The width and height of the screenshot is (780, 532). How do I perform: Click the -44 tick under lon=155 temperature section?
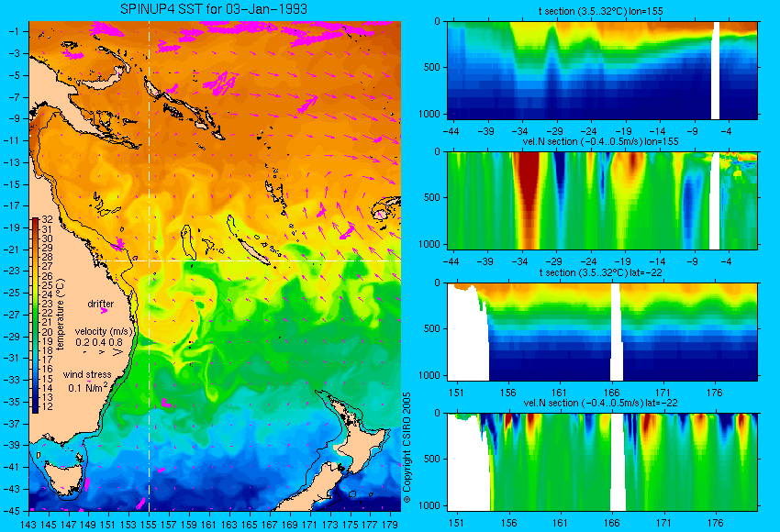coord(451,132)
